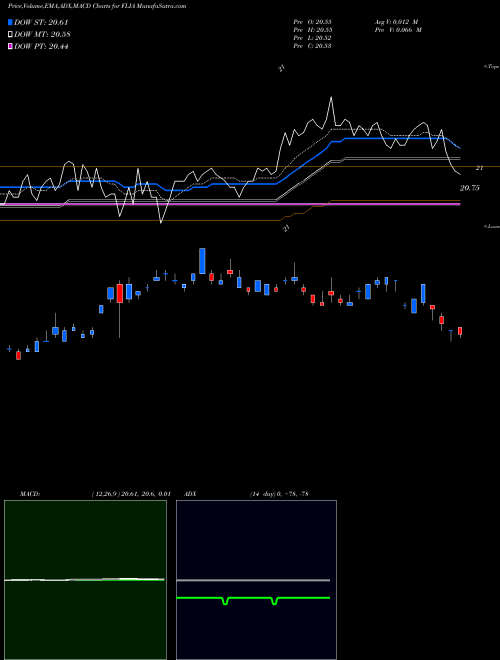The height and width of the screenshot is (660, 500).
Task: Click the white DOW MT legend swatch
Action: (11, 35)
